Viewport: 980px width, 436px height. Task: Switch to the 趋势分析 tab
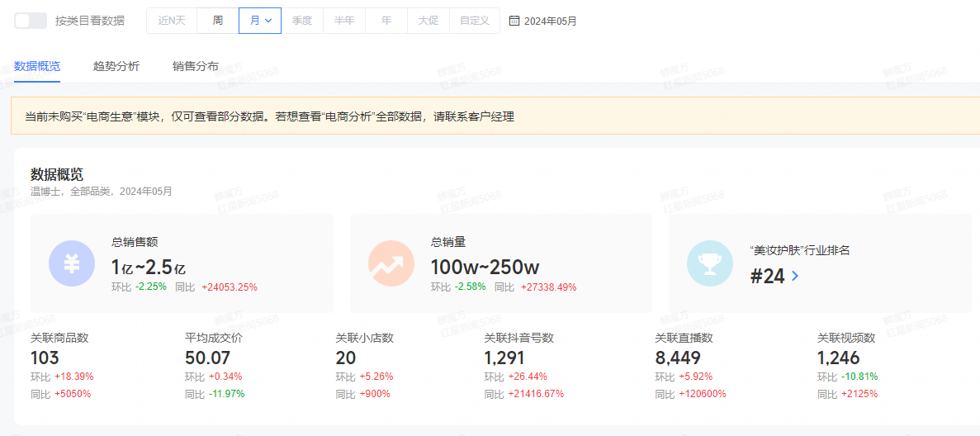click(x=116, y=66)
